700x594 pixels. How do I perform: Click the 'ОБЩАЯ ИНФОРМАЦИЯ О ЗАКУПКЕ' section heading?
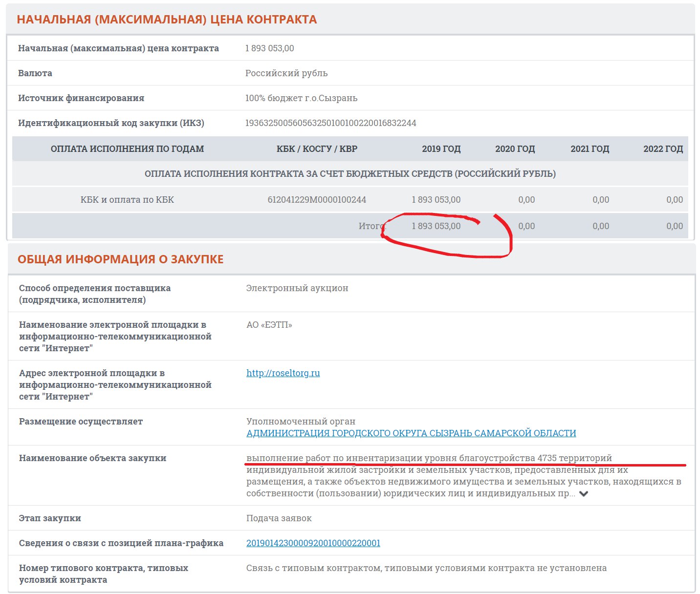[120, 259]
